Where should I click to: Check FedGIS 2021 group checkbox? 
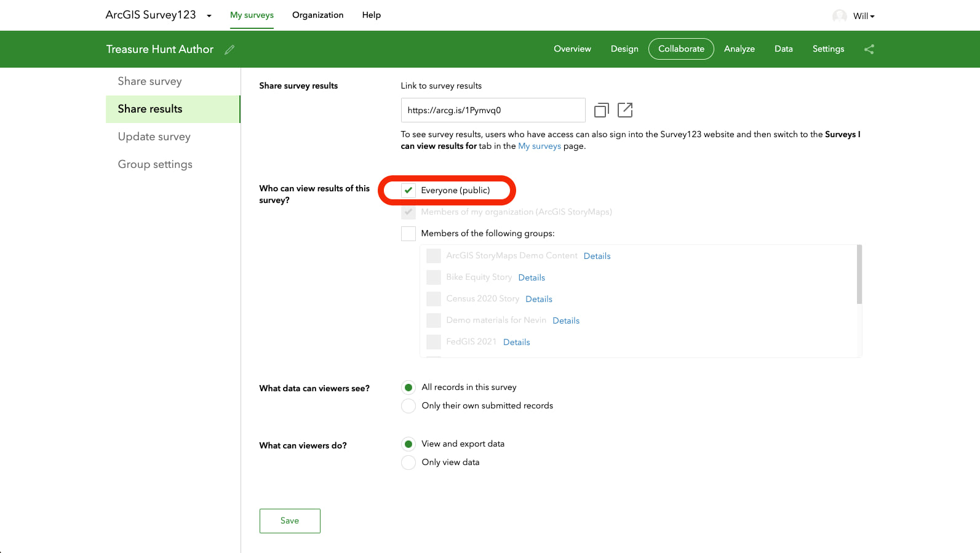tap(433, 342)
